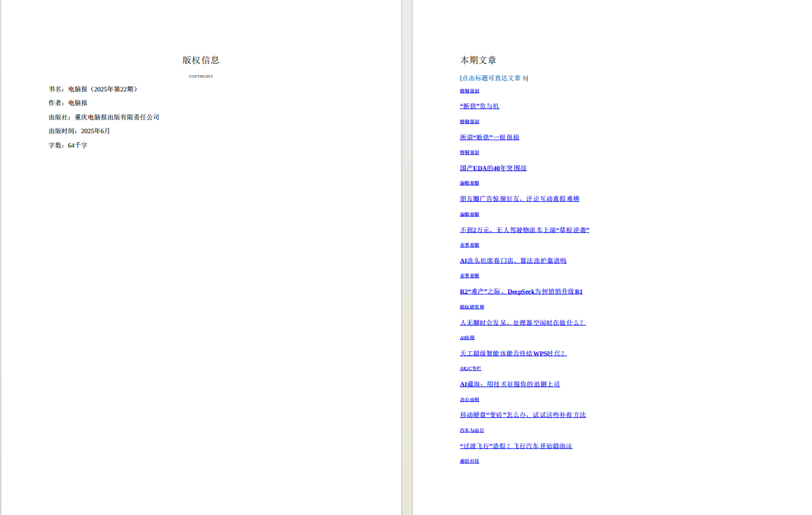
Task: Click the line 出版社：重庆电脑报出版有限责任公司
Action: tap(104, 117)
